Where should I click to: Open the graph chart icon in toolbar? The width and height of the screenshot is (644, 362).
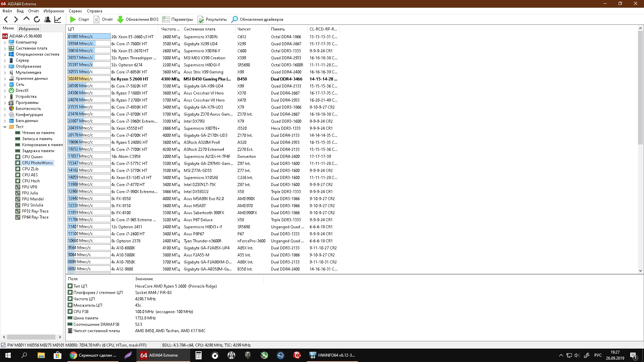tap(58, 19)
